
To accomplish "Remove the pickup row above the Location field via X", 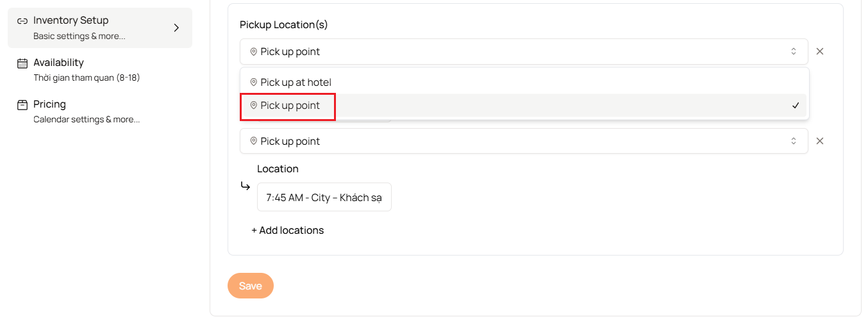I will click(x=819, y=141).
